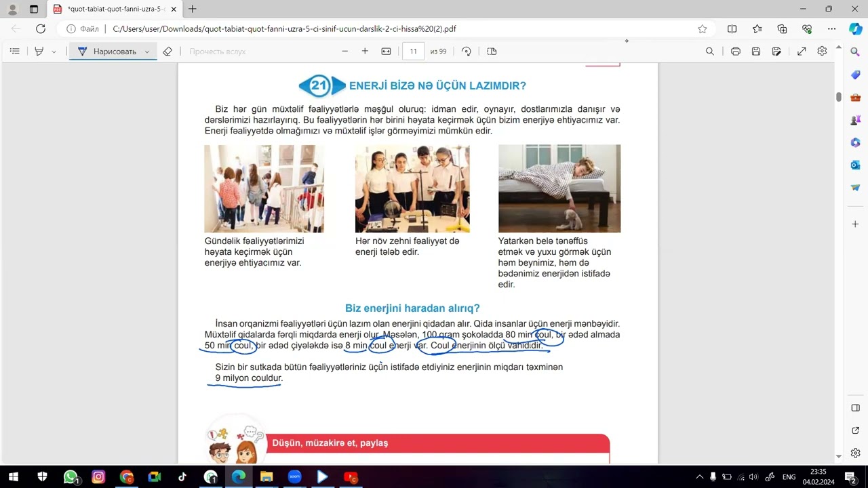Open a new browser tab

click(193, 9)
